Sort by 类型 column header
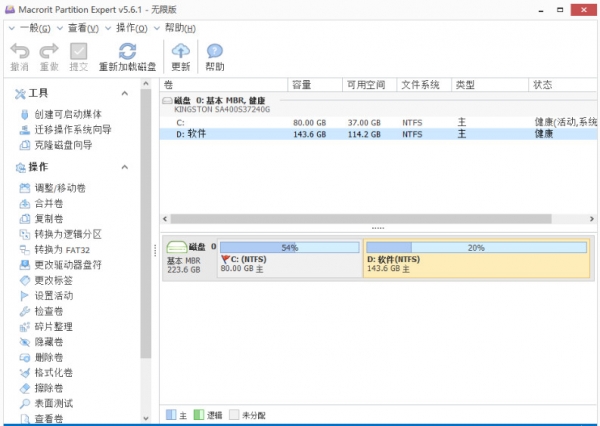600x426 pixels. click(x=490, y=85)
